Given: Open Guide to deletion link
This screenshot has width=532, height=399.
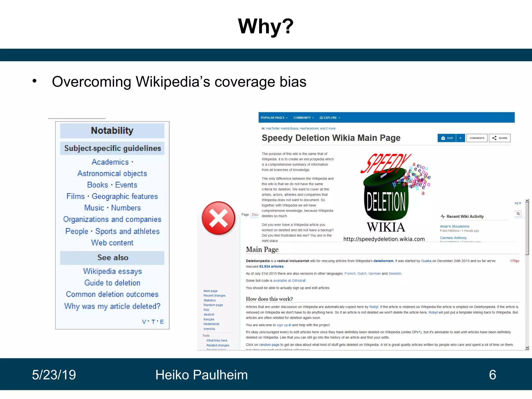Looking at the screenshot, I should pos(112,283).
